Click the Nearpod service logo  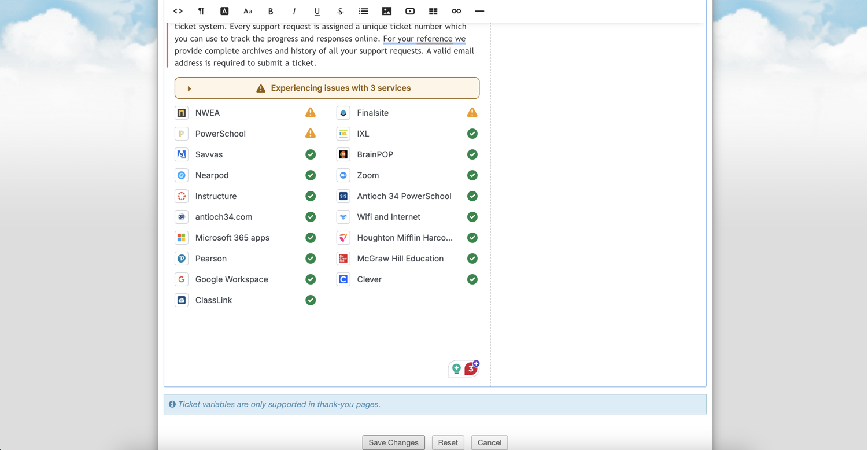pos(182,175)
